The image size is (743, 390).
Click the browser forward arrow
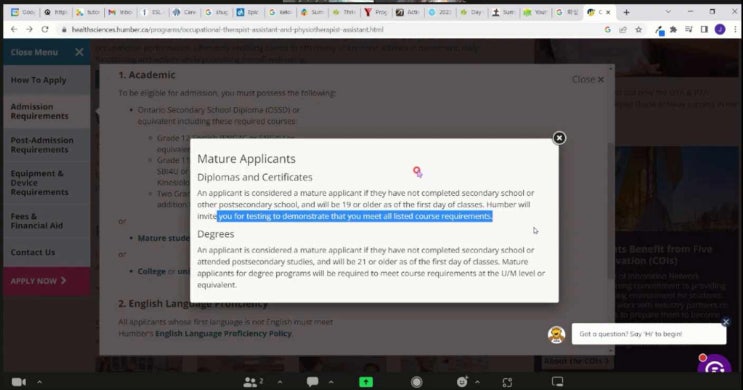(29, 29)
